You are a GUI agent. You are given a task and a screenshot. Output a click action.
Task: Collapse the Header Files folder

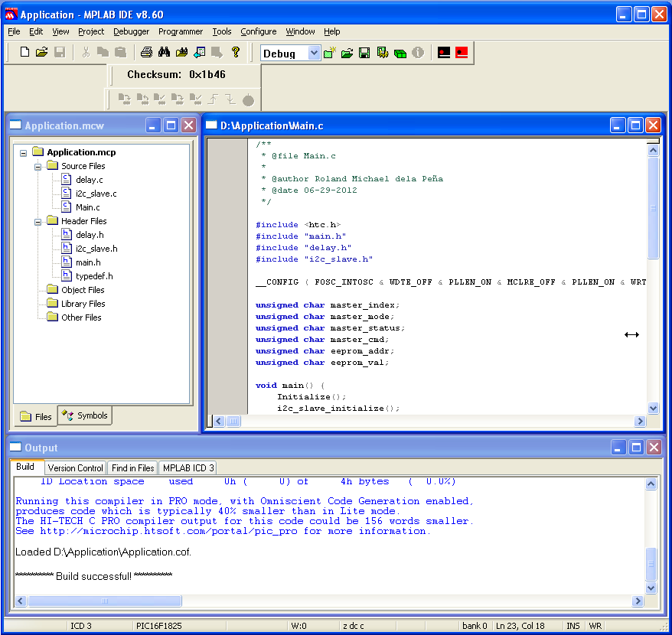(x=38, y=222)
